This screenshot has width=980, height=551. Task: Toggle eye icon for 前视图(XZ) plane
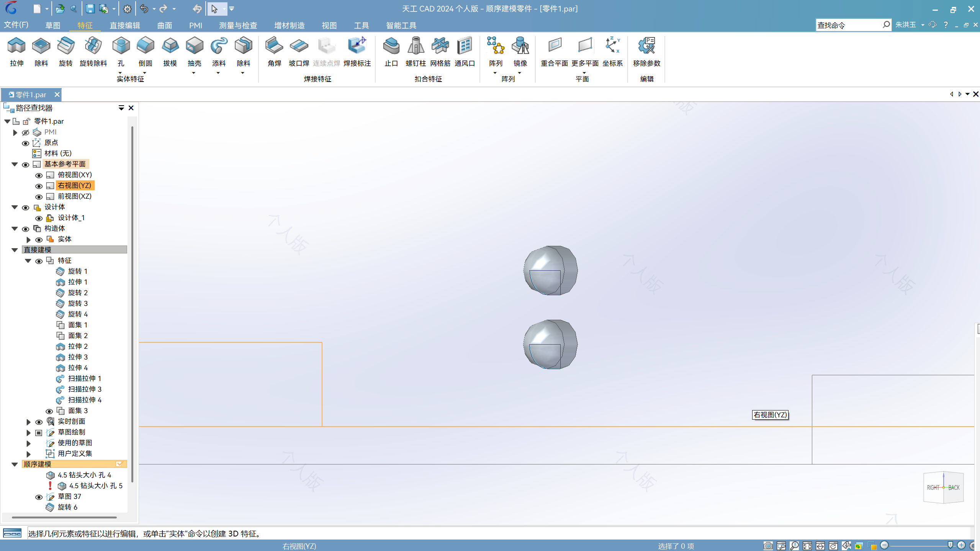[x=39, y=197]
